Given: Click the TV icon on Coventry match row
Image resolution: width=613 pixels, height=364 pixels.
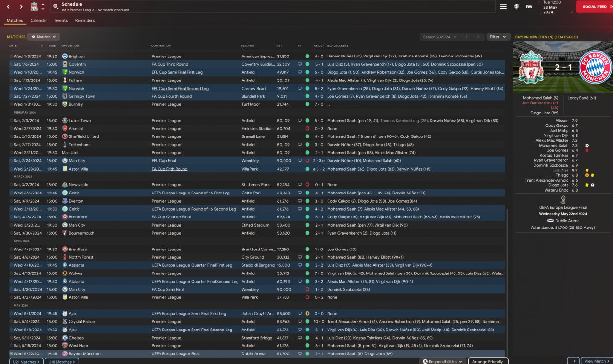Looking at the screenshot, I should tap(300, 64).
